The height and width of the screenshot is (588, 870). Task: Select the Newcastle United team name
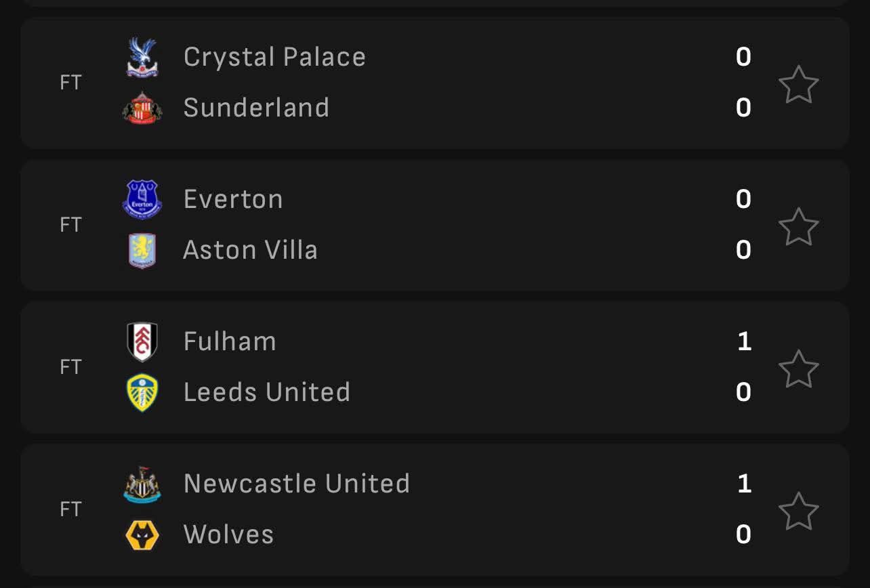click(x=297, y=484)
